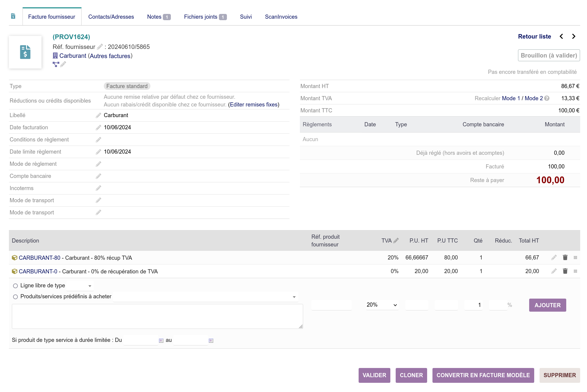Edit the CARBURANT-80 line
The width and height of the screenshot is (587, 392).
pos(554,258)
